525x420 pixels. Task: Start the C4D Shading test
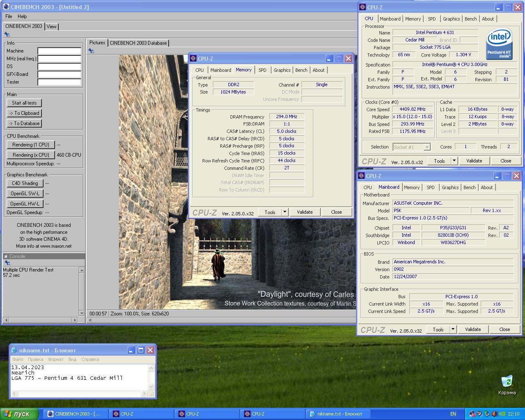(x=25, y=183)
